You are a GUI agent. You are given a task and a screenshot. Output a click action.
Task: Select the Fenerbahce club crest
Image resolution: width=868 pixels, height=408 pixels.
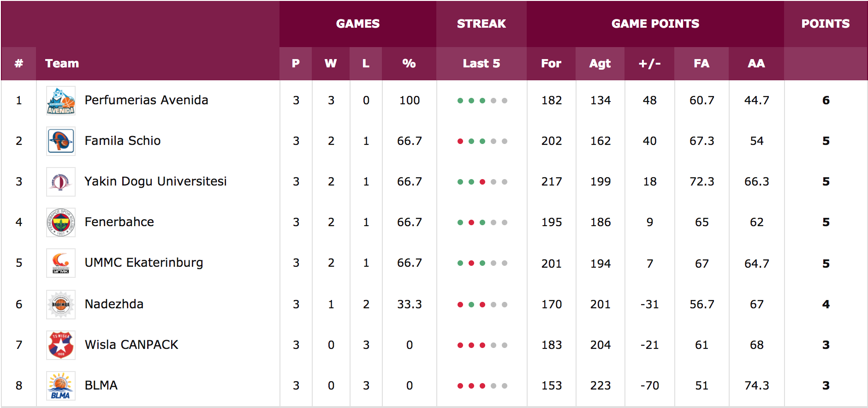pyautogui.click(x=61, y=222)
